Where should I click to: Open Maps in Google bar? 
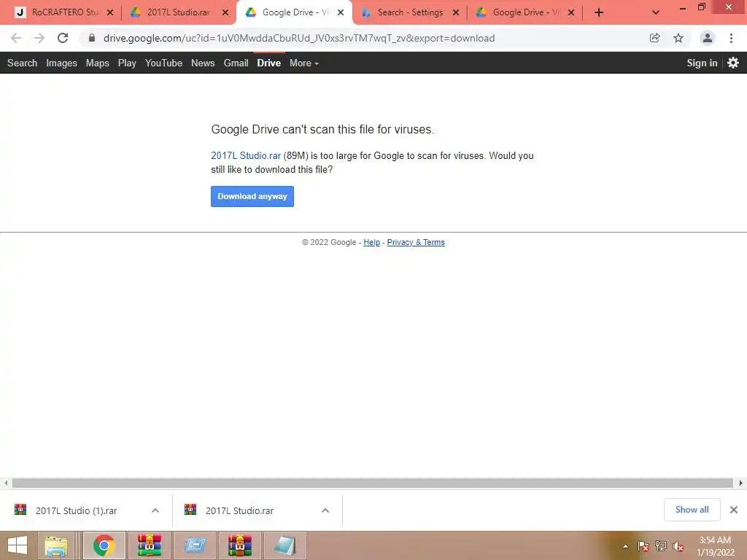coord(97,63)
